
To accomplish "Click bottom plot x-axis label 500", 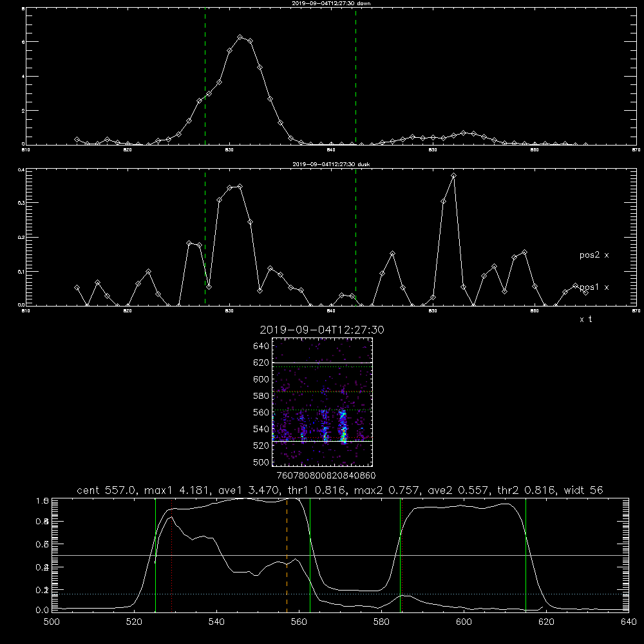I will [x=52, y=622].
